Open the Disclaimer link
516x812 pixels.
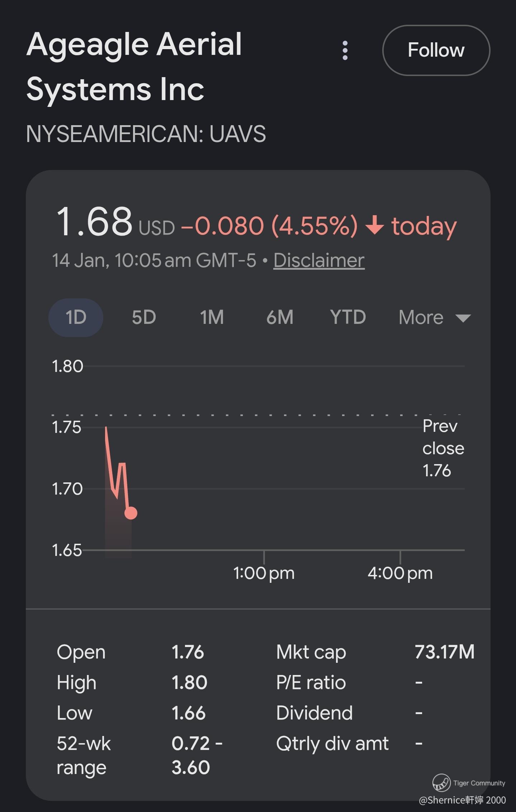tap(319, 260)
